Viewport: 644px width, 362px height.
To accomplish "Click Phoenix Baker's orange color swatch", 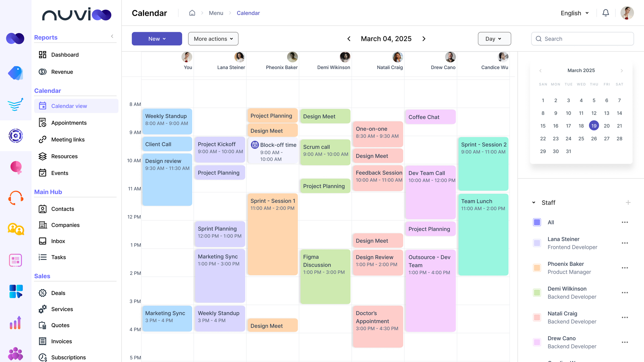I will [537, 268].
